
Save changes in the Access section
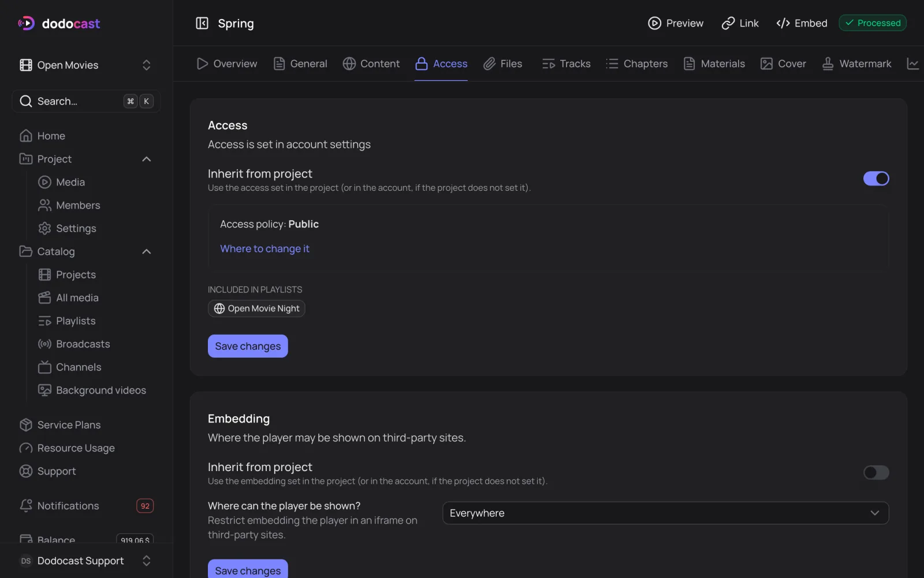[248, 346]
